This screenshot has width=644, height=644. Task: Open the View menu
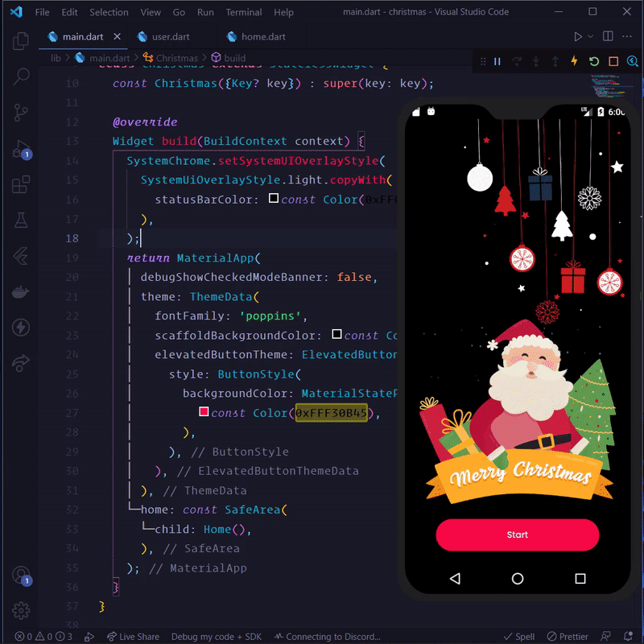(x=151, y=12)
